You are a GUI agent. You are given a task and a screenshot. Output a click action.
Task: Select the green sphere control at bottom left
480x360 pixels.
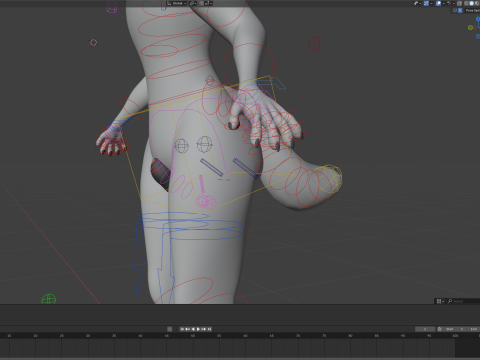[x=49, y=299]
